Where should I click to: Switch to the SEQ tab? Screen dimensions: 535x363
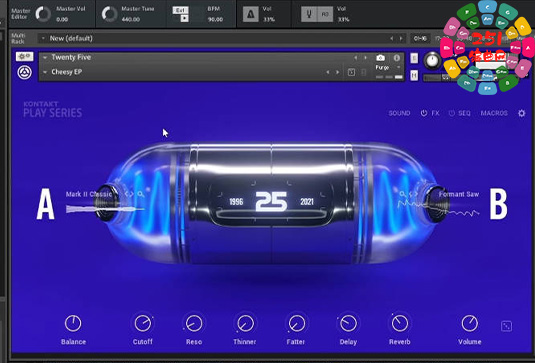464,113
